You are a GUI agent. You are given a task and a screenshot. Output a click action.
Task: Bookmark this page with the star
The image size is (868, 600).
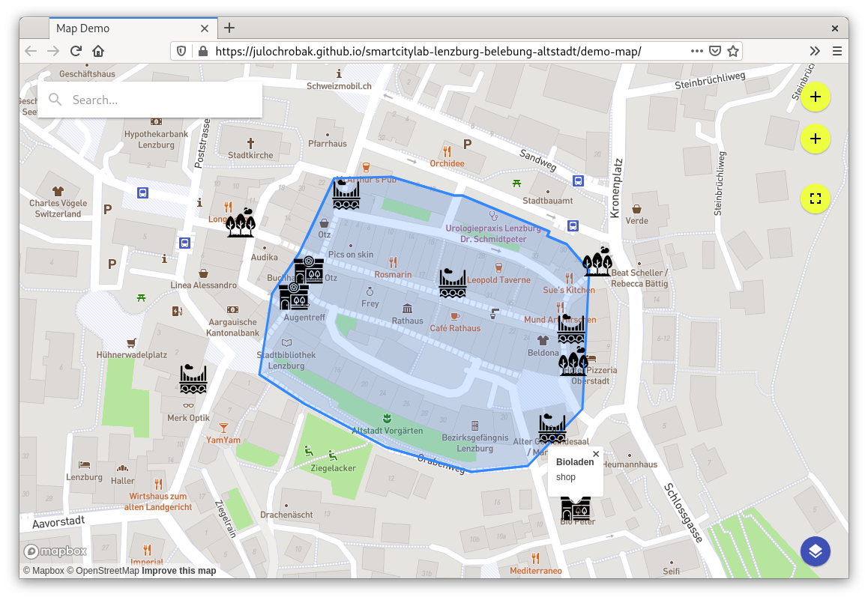[x=734, y=52]
